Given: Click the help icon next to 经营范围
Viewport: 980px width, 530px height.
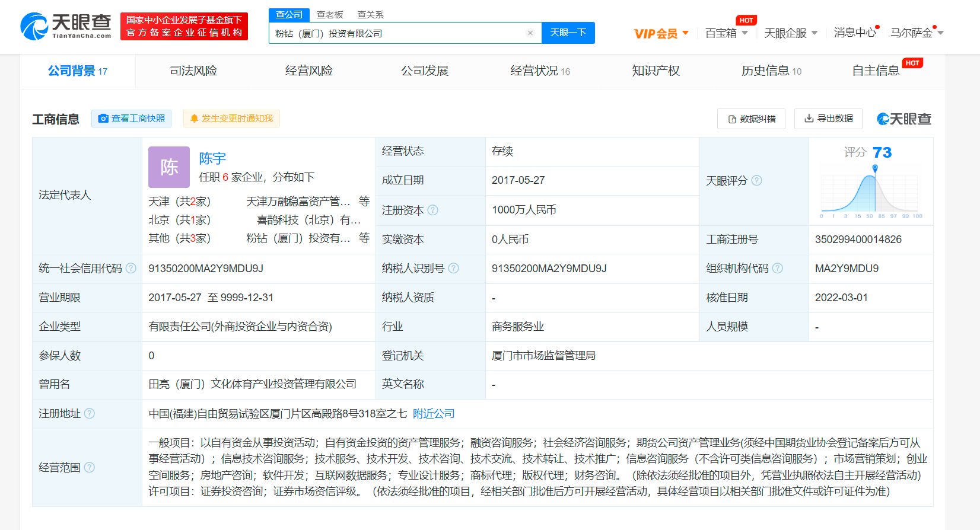Looking at the screenshot, I should coord(90,467).
